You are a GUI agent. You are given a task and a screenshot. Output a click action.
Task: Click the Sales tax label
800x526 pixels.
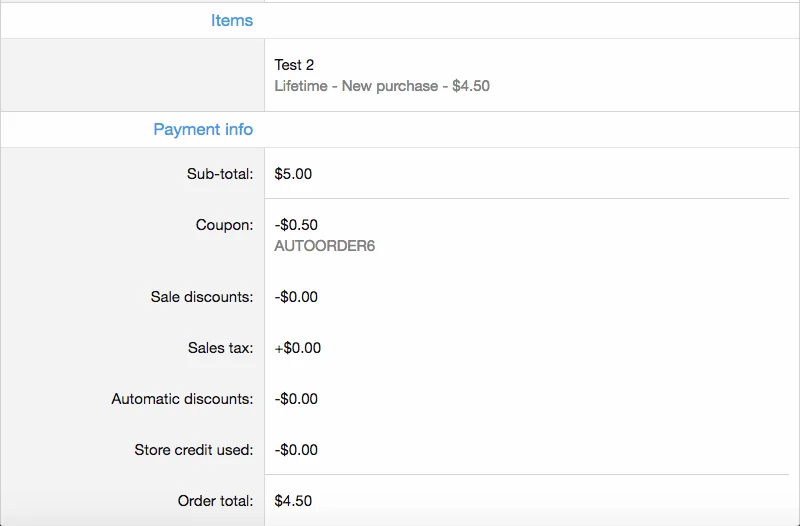220,348
